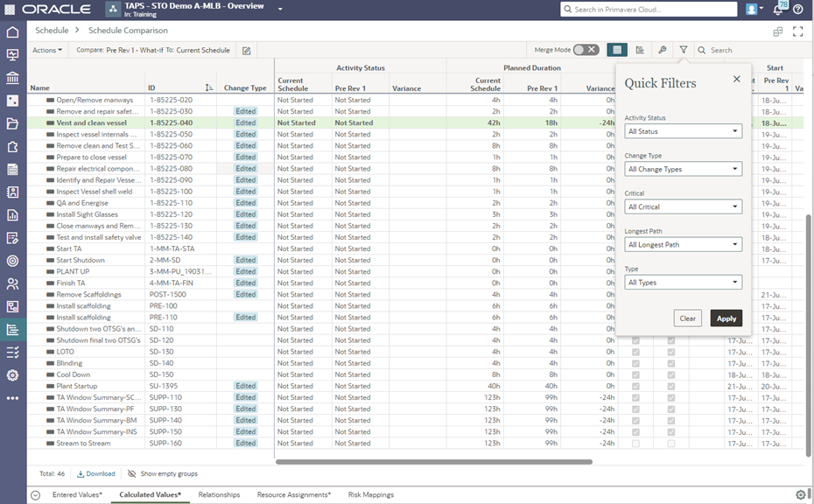This screenshot has width=814, height=504.
Task: Go to Home icon in left sidebar
Action: click(x=12, y=32)
